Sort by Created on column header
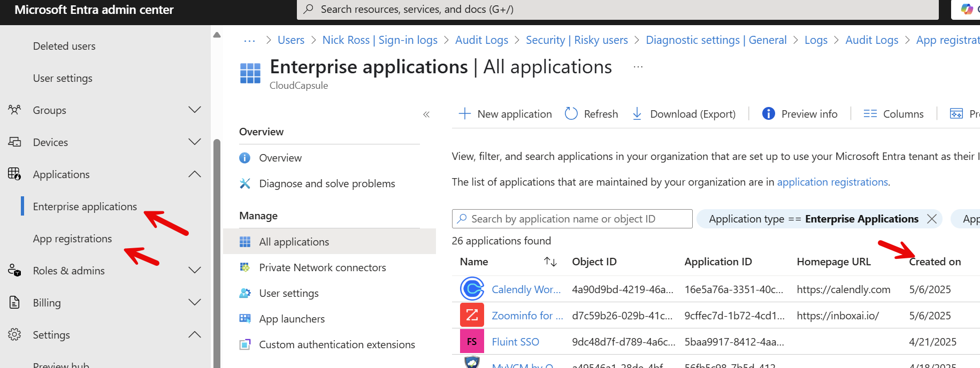Screen dimensions: 980x368 (x=935, y=262)
